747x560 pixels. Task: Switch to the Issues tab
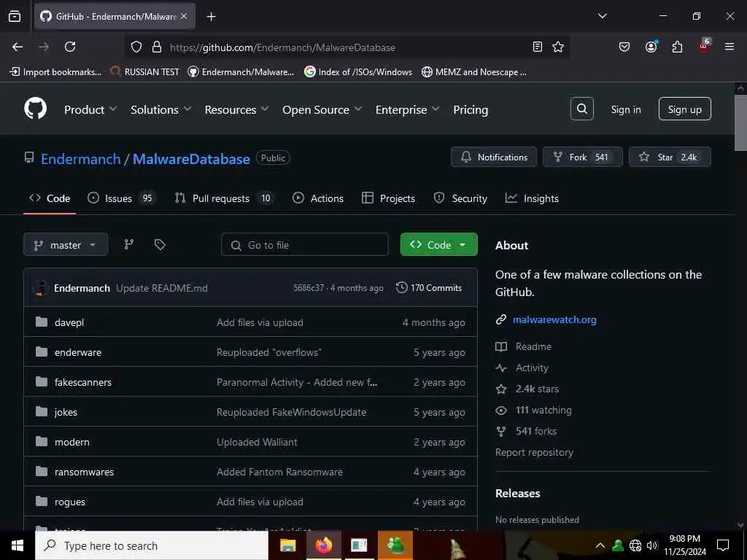tap(122, 198)
